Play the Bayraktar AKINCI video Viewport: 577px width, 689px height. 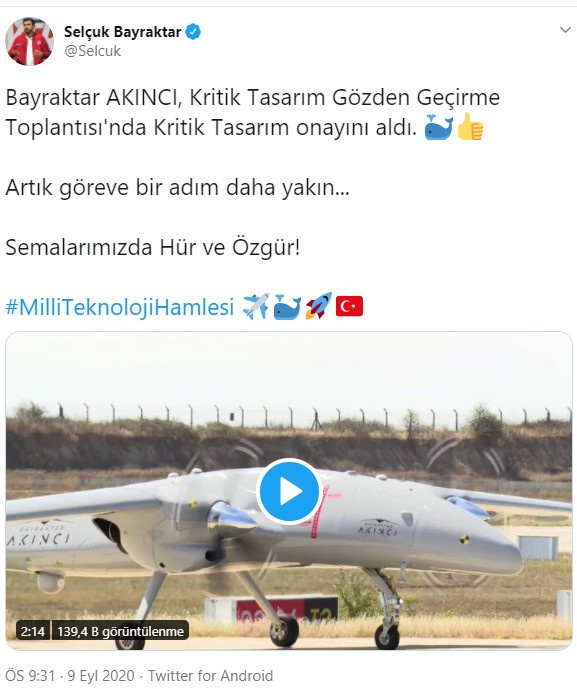pyautogui.click(x=289, y=491)
